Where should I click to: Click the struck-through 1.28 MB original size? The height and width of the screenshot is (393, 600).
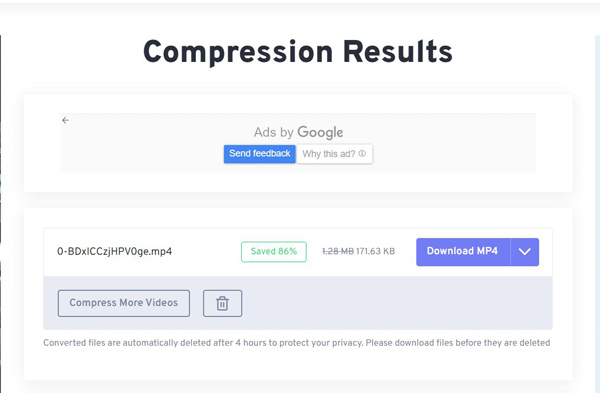(x=338, y=251)
